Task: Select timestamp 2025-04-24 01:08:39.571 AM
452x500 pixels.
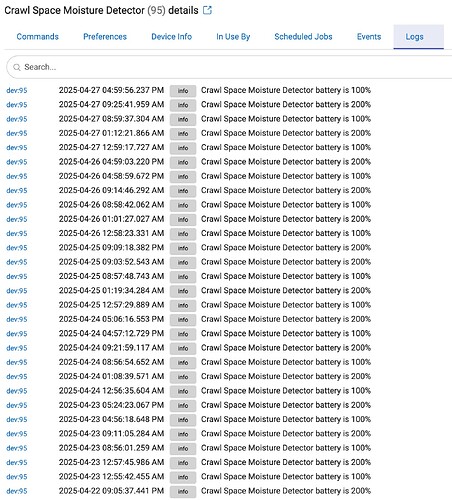Action: 111,376
